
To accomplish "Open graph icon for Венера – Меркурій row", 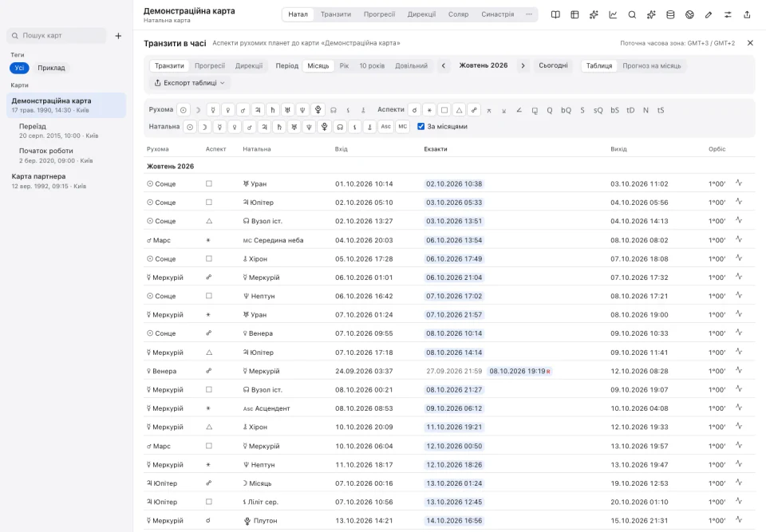I will [739, 370].
